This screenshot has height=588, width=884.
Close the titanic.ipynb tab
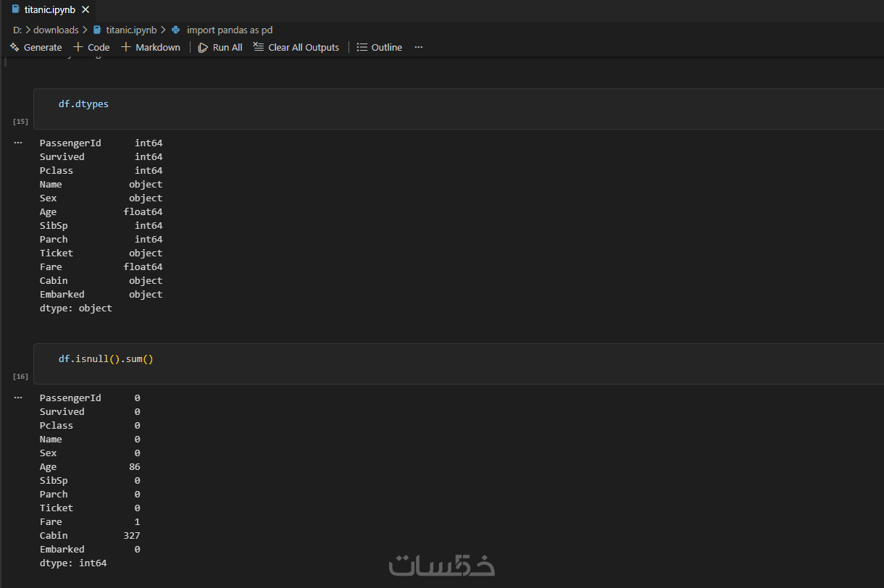[x=86, y=9]
